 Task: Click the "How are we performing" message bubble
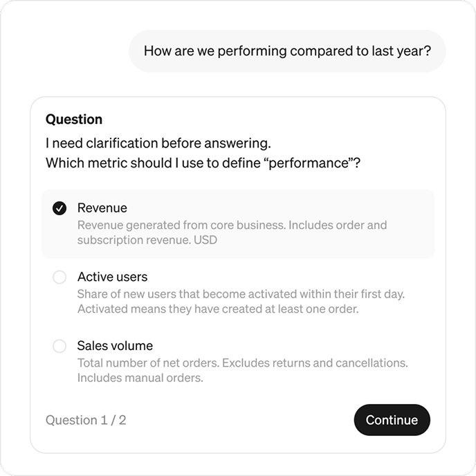pos(287,51)
